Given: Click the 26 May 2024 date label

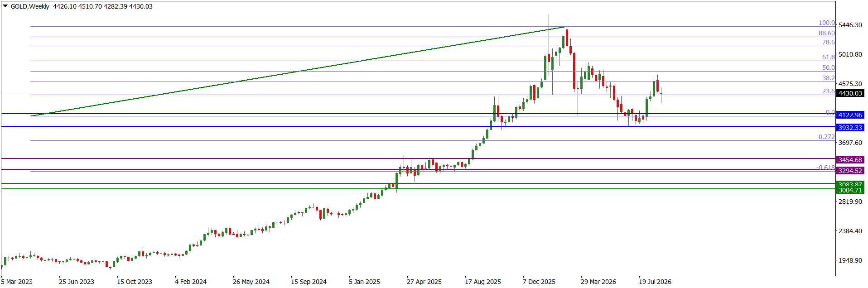Looking at the screenshot, I should (x=251, y=282).
